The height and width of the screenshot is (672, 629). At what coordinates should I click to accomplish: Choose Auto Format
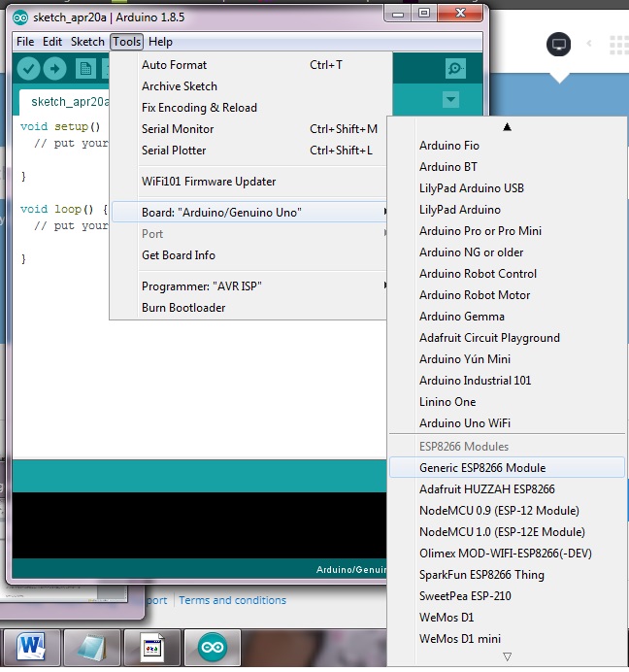click(x=250, y=65)
